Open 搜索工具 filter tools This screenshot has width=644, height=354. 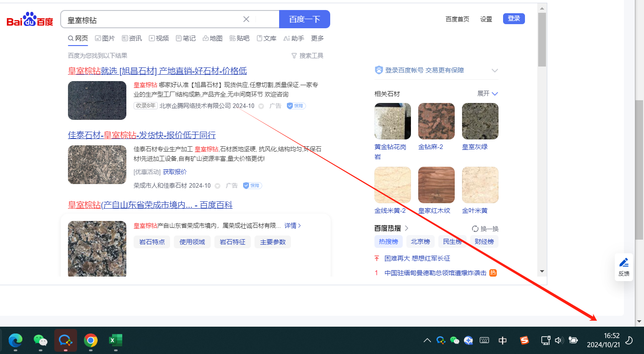point(307,56)
